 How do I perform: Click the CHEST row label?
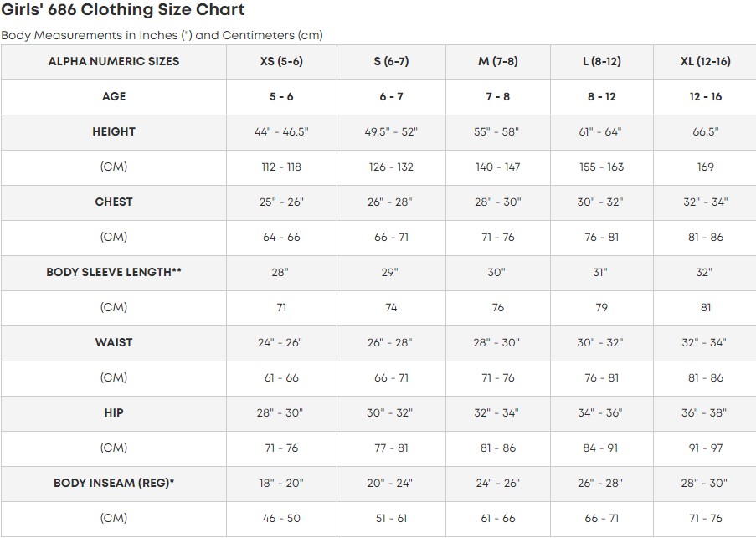coord(114,202)
